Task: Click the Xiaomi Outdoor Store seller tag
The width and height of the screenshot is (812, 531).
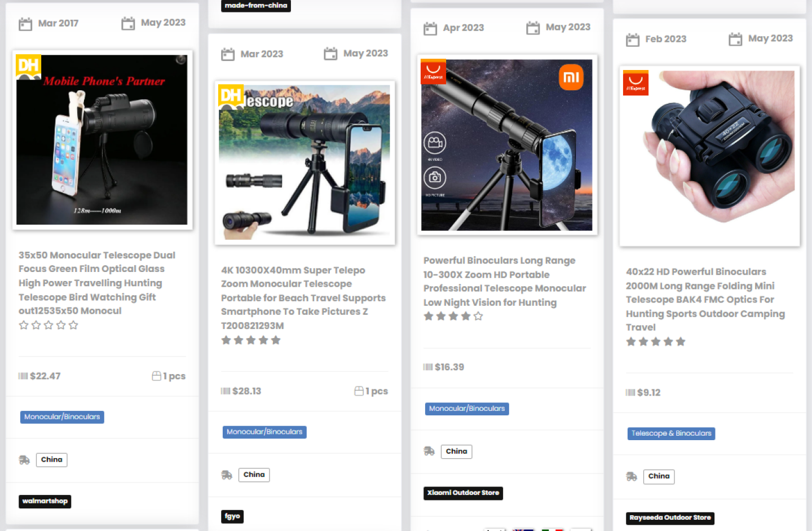Action: click(x=463, y=493)
